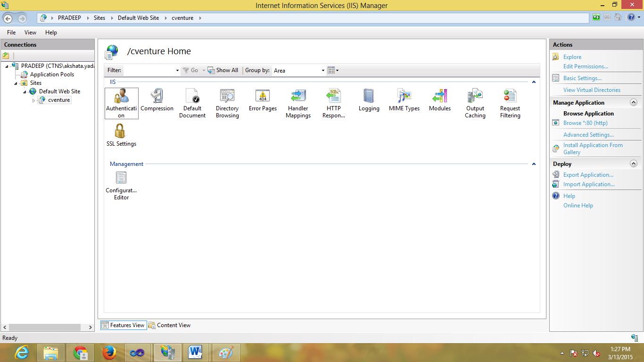Open the Logging feature
Image resolution: width=644 pixels, height=362 pixels.
tap(369, 100)
